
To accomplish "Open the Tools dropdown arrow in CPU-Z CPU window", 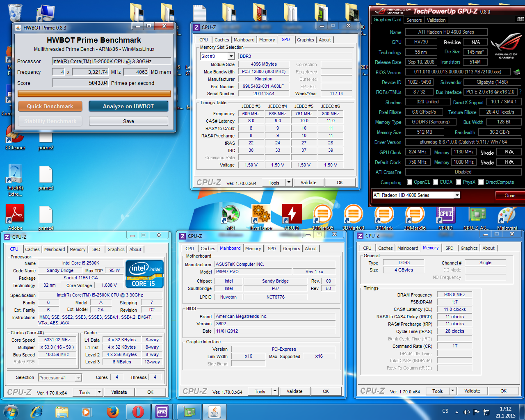I will (99, 392).
